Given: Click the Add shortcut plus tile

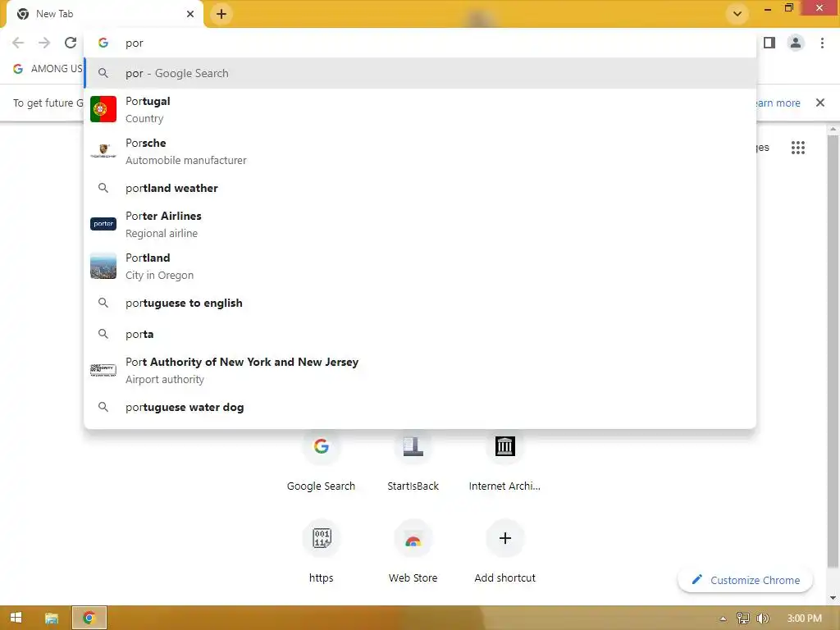Looking at the screenshot, I should pos(504,552).
